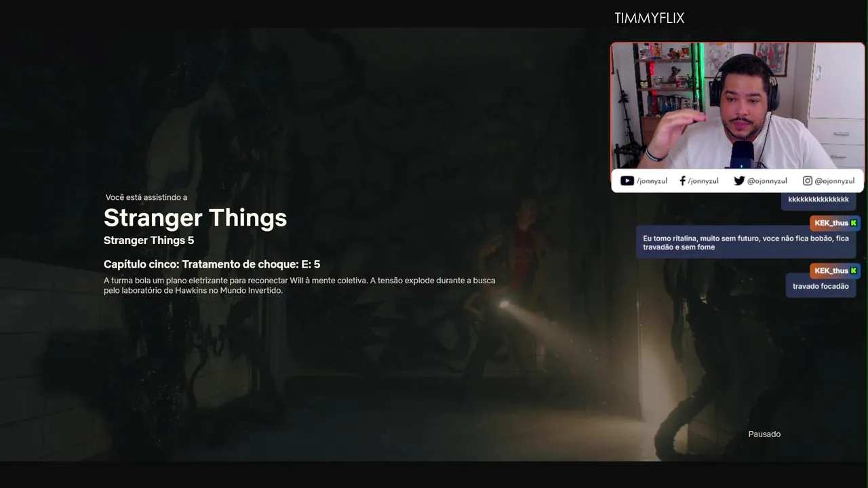Click the 'Pausado' status text
The width and height of the screenshot is (868, 488).
764,434
